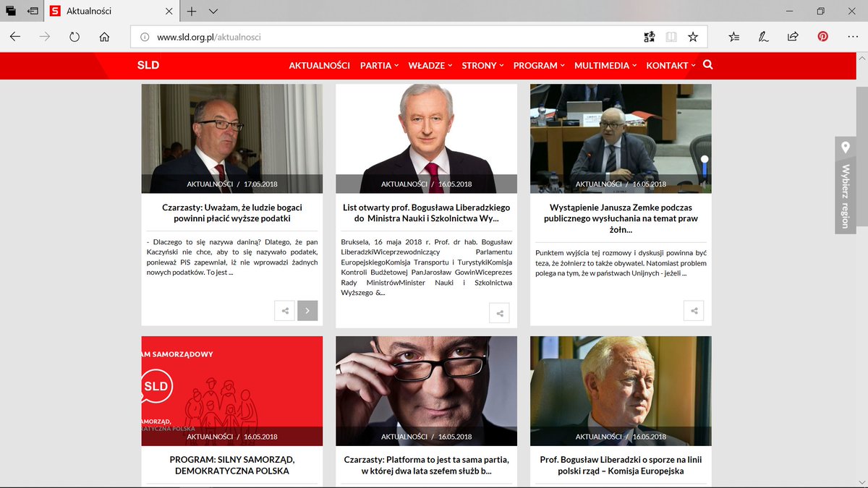Viewport: 868px width, 488px height.
Task: Add this page to favorites
Action: point(693,35)
